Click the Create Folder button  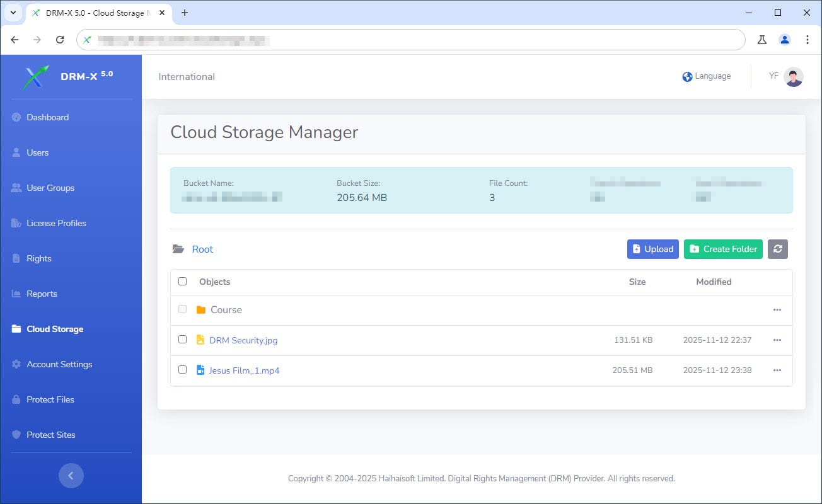pos(723,249)
